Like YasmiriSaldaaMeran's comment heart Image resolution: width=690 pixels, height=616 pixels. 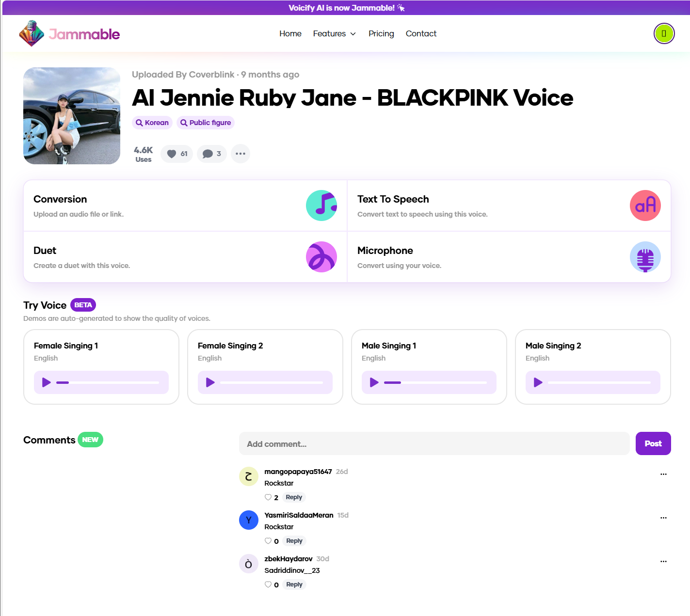(x=268, y=541)
